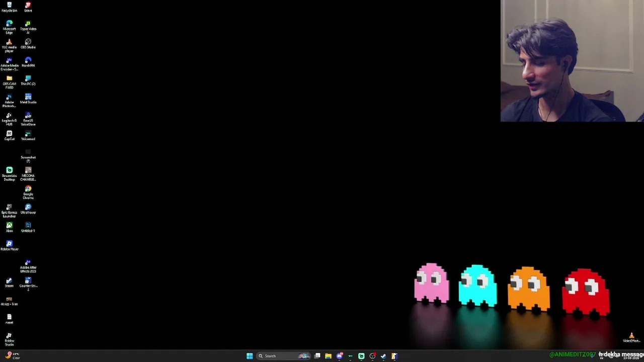Open Discord from the taskbar
Image resolution: width=644 pixels, height=362 pixels.
tap(340, 356)
